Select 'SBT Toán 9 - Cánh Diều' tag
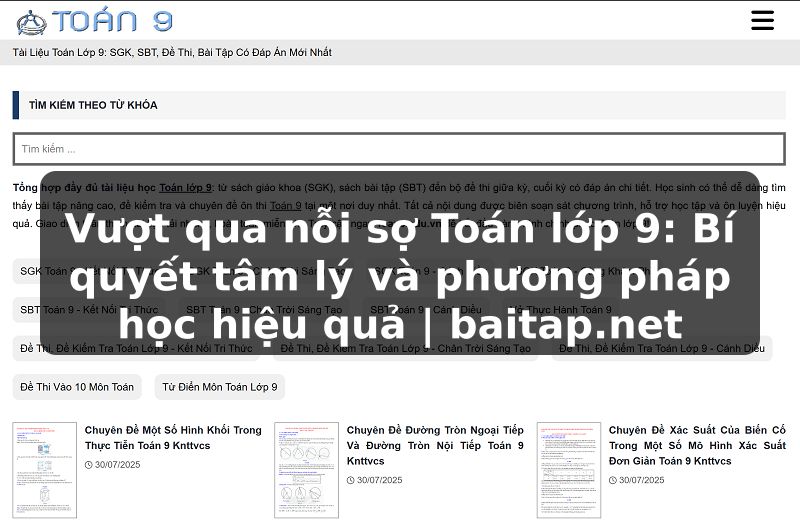 (426, 310)
